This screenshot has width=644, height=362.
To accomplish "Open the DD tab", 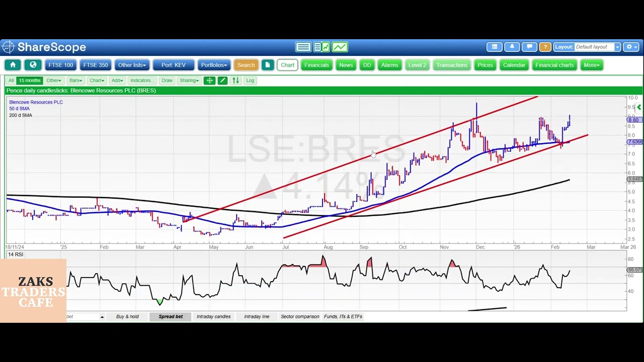I will pyautogui.click(x=367, y=65).
